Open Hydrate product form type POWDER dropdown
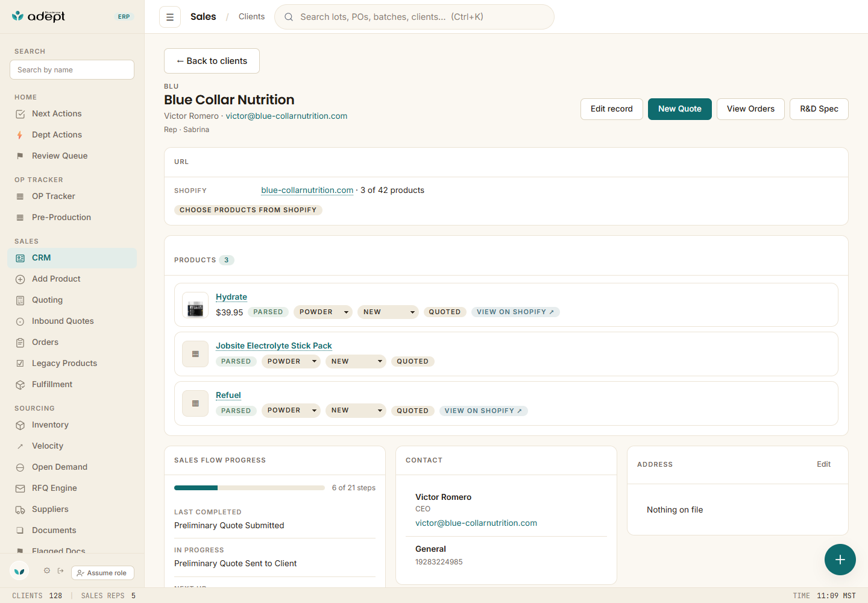Image resolution: width=868 pixels, height=603 pixels. (x=323, y=312)
